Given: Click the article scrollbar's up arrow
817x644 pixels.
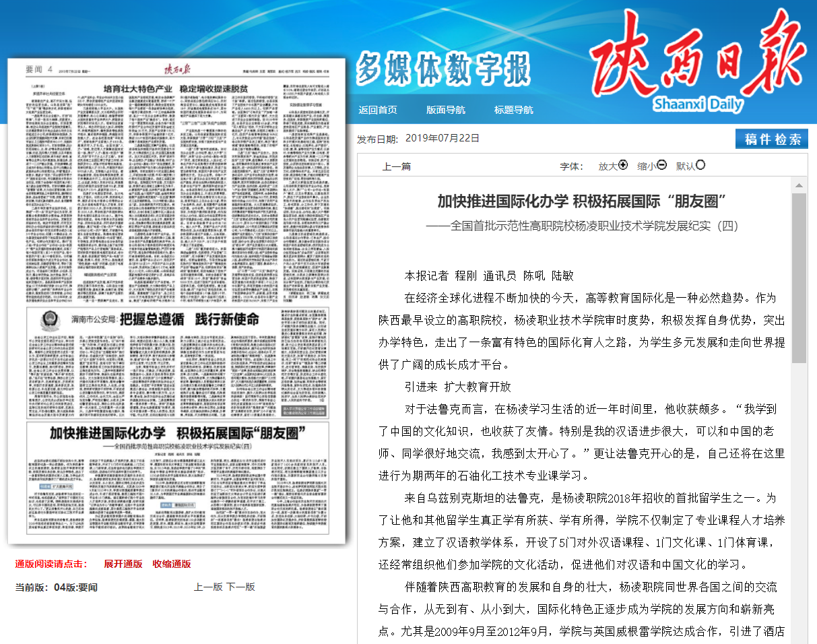Looking at the screenshot, I should click(x=799, y=185).
